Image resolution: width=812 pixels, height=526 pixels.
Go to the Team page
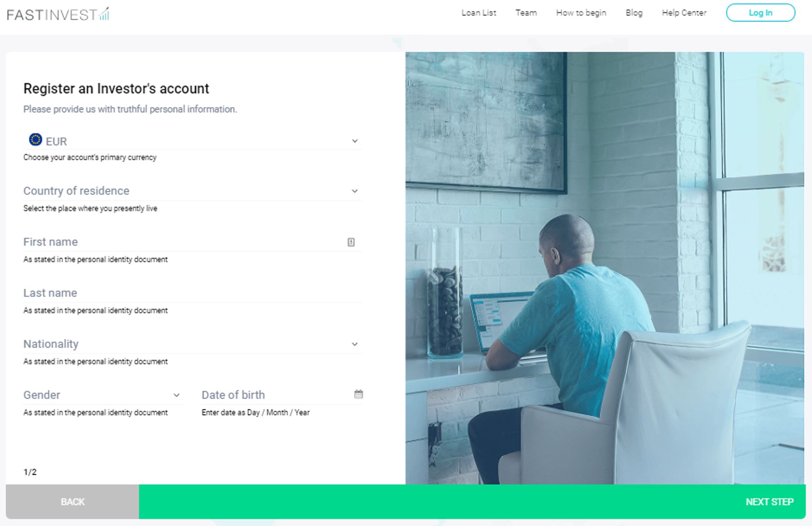(x=526, y=13)
